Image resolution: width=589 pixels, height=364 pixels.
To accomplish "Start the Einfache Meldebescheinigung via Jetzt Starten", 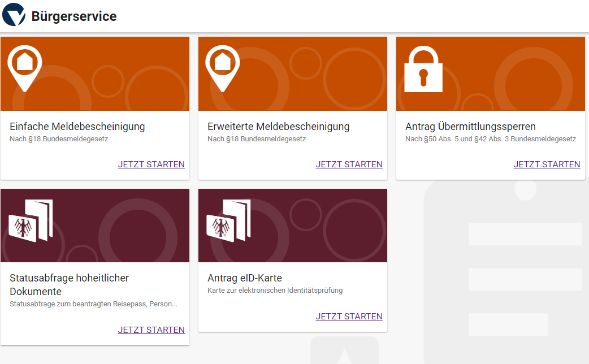I will point(151,164).
